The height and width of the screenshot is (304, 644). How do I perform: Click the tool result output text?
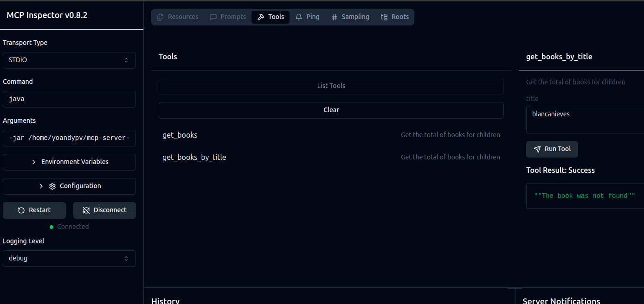click(585, 196)
